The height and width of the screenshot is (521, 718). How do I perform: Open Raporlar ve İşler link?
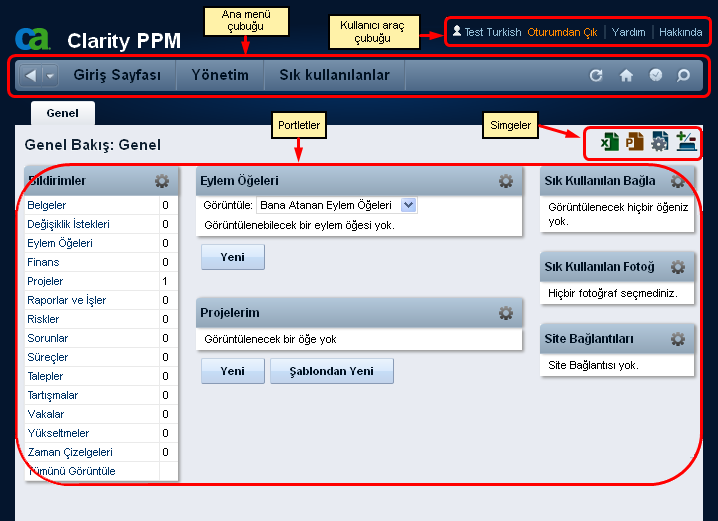pos(66,300)
